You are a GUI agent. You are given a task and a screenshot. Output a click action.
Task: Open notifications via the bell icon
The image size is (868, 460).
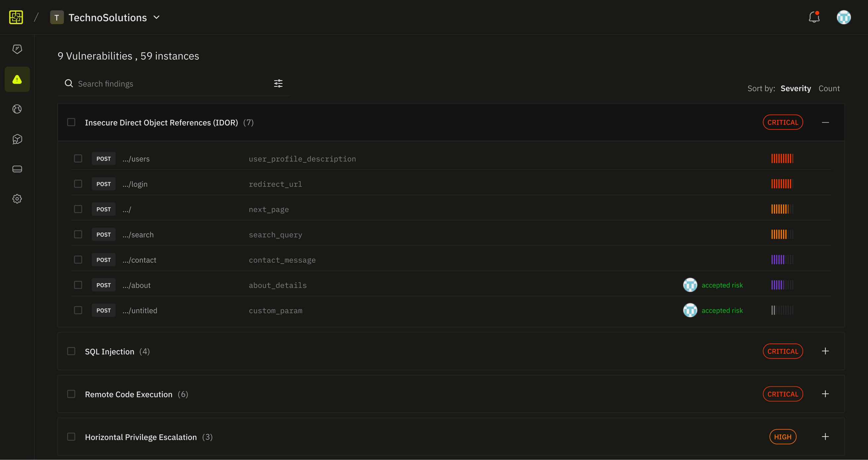coord(814,17)
